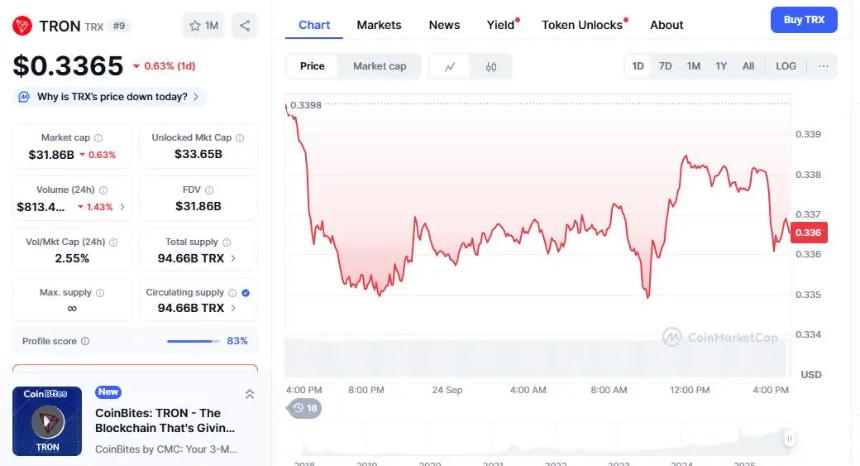The width and height of the screenshot is (860, 466).
Task: Add TRON to watchlist with star button
Action: tap(204, 25)
